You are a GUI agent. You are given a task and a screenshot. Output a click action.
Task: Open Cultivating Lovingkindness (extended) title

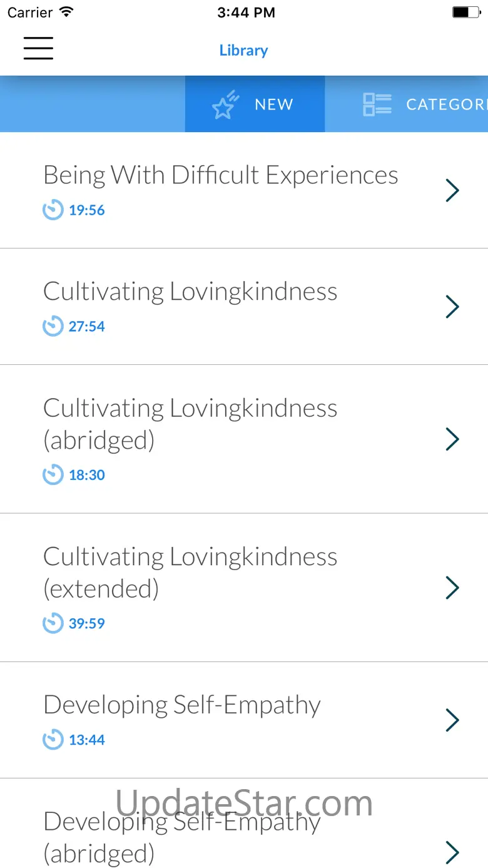[190, 572]
